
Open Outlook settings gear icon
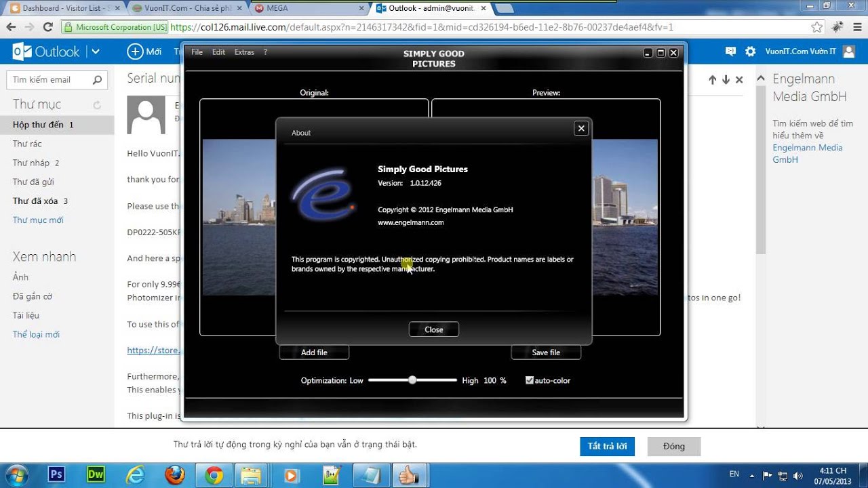(x=750, y=52)
